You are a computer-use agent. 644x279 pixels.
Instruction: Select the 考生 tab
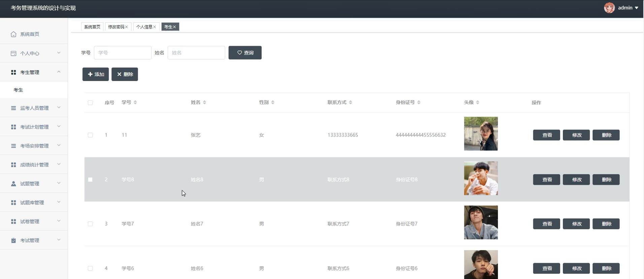tap(168, 27)
